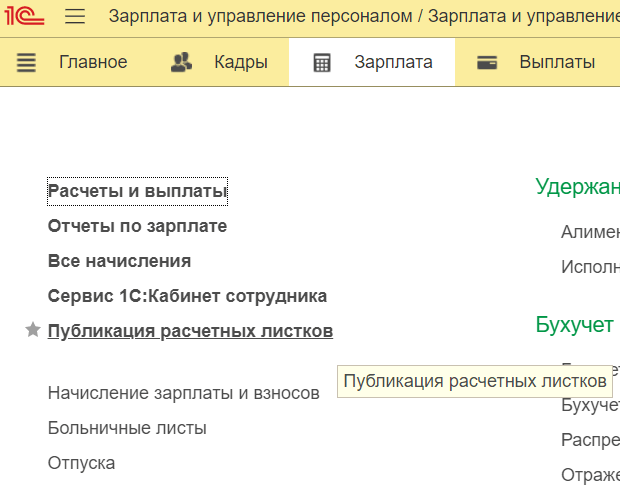This screenshot has height=491, width=620.
Task: Click the calculator icon for Зарплата
Action: click(322, 62)
